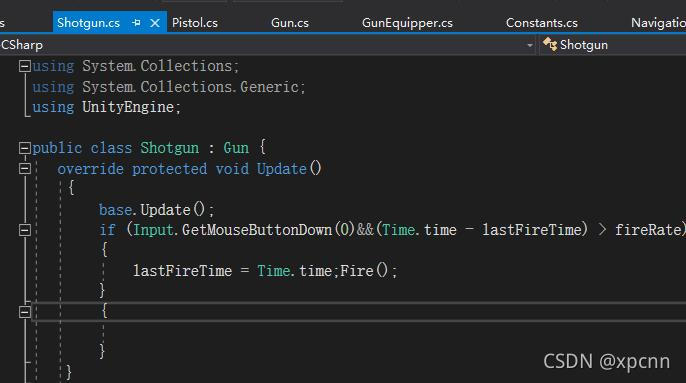Click 'GetMouseButtonDown' in the if condition
Viewport: 686px width, 383px height.
click(257, 230)
